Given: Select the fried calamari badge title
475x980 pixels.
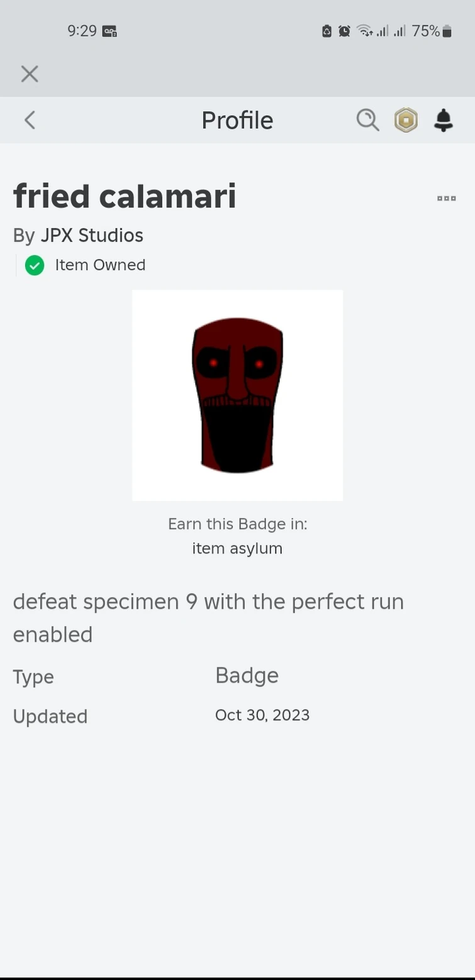Looking at the screenshot, I should (125, 196).
